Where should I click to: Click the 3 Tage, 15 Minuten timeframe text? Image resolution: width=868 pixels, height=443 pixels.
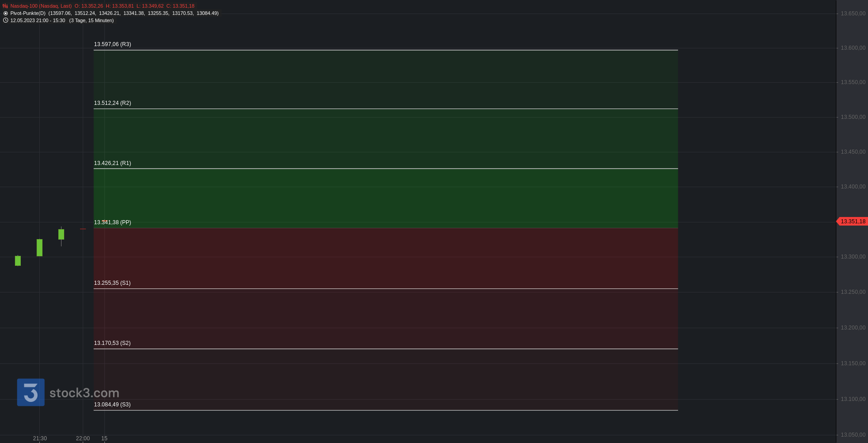pyautogui.click(x=91, y=20)
